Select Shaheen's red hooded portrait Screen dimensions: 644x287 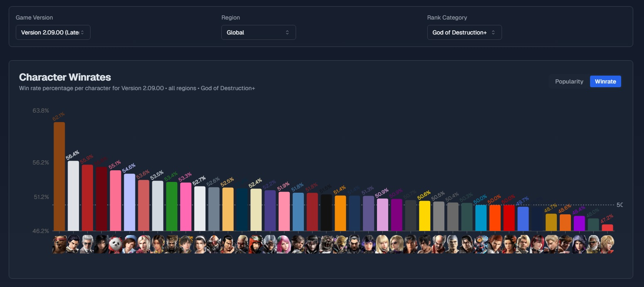pos(256,244)
